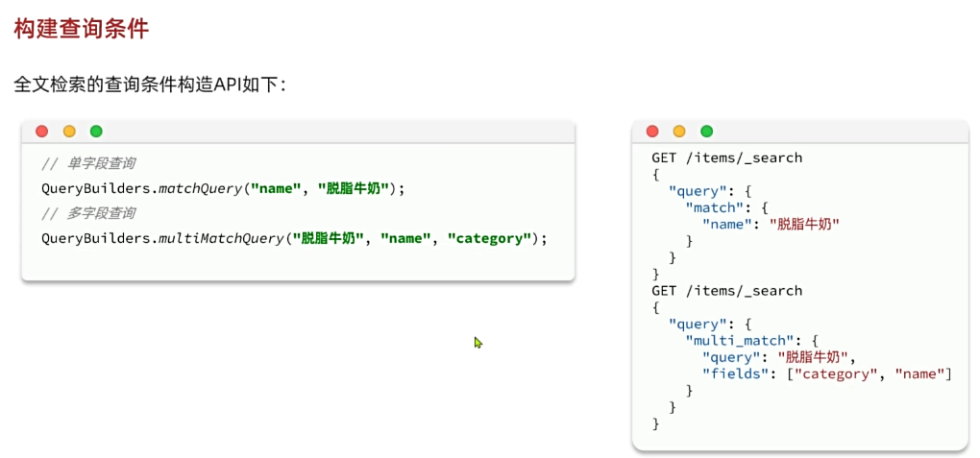Viewport: 980px width, 458px height.
Task: Click the comment // 单字段查询
Action: [x=88, y=164]
